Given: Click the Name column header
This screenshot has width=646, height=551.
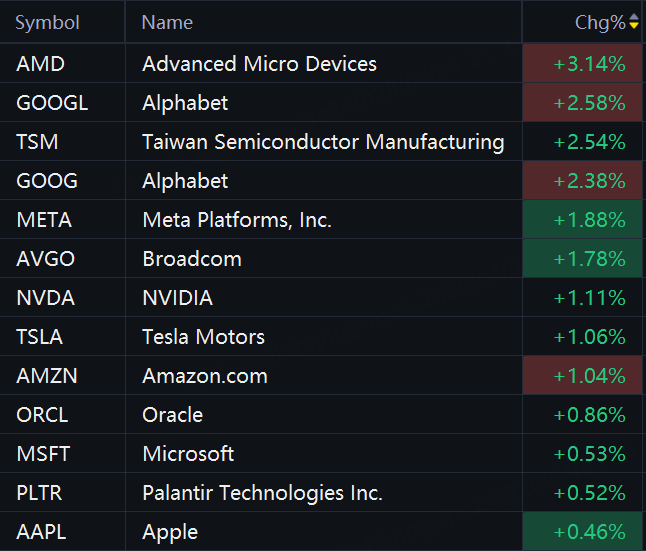Looking at the screenshot, I should (x=167, y=22).
